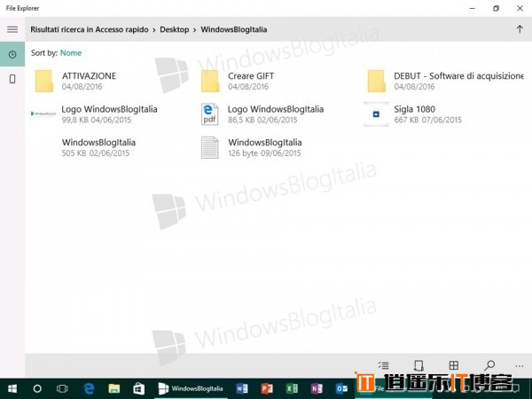Viewport: 532px width, 399px height.
Task: Select file name Creare GIFT
Action: coord(251,76)
